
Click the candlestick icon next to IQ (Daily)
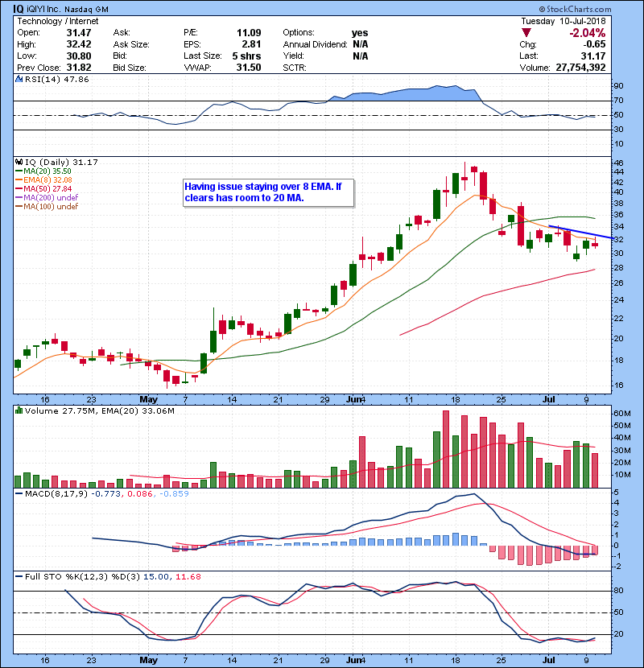pos(19,162)
